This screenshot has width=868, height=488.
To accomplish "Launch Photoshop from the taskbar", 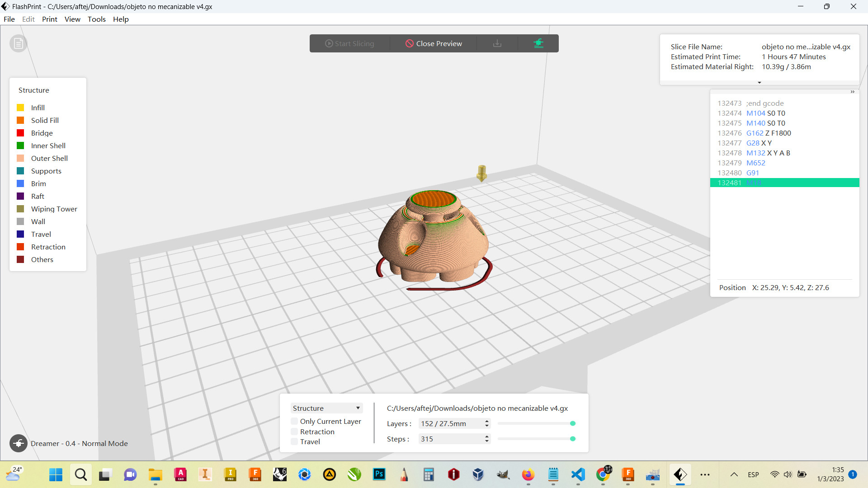I will click(379, 474).
